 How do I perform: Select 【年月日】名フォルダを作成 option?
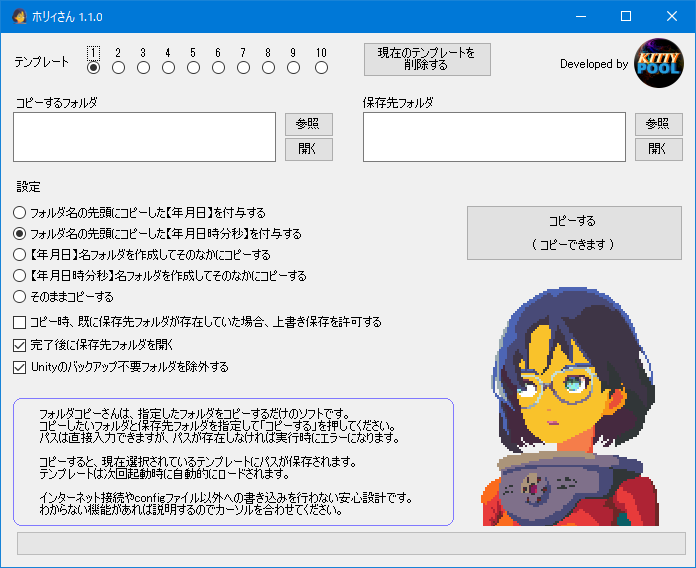(142, 255)
